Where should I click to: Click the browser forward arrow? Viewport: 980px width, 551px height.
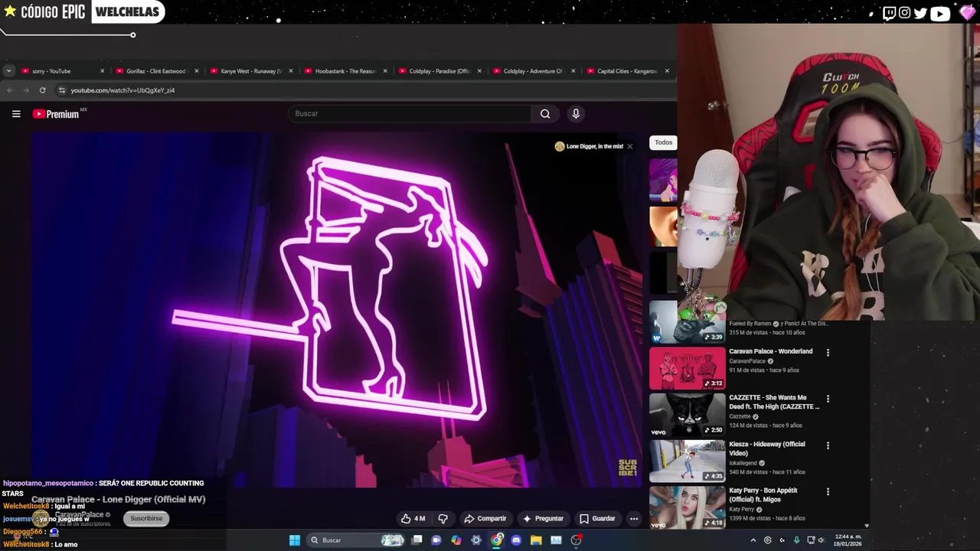point(26,90)
